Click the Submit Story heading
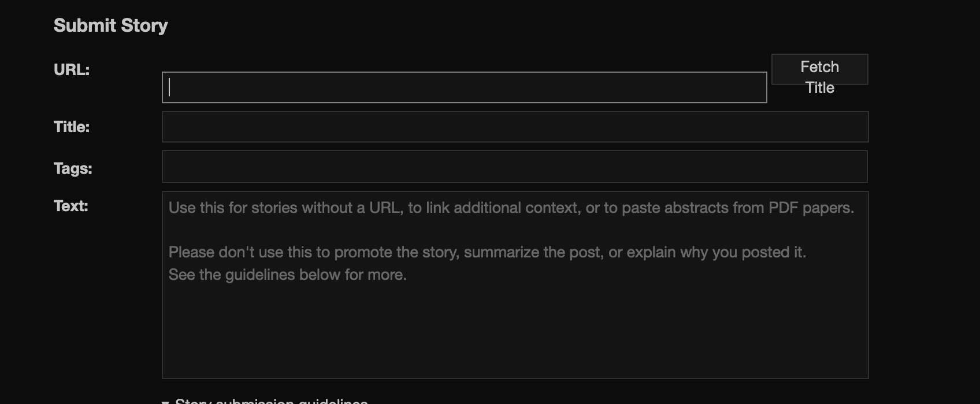 click(x=110, y=25)
